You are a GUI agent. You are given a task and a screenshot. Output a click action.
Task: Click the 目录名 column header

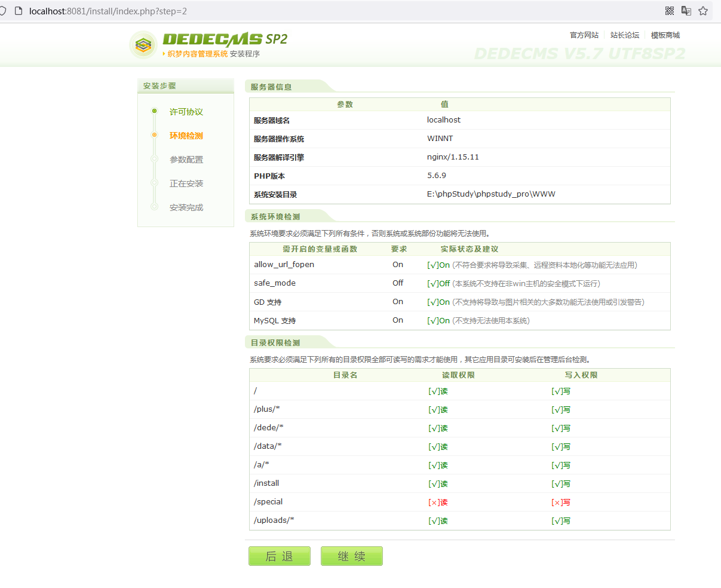[x=345, y=375]
